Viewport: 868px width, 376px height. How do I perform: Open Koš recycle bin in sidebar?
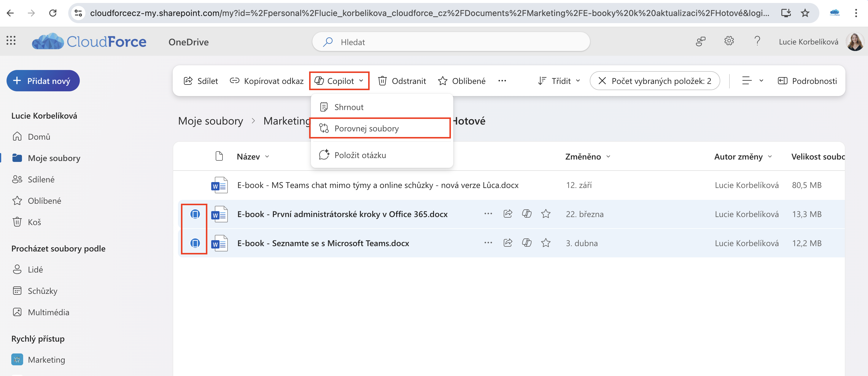[x=27, y=222]
